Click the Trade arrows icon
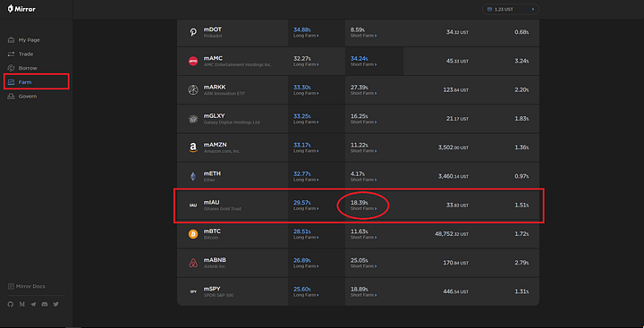Screen dimensions: 644x328 tap(11, 55)
